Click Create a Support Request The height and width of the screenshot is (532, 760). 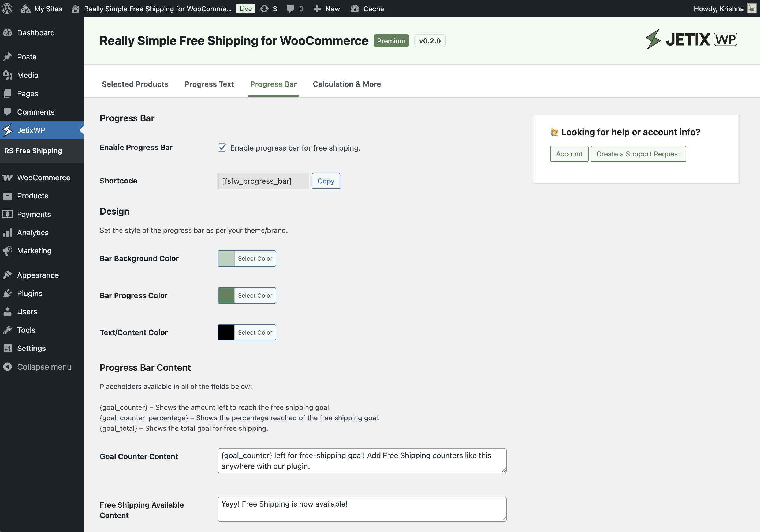click(638, 154)
